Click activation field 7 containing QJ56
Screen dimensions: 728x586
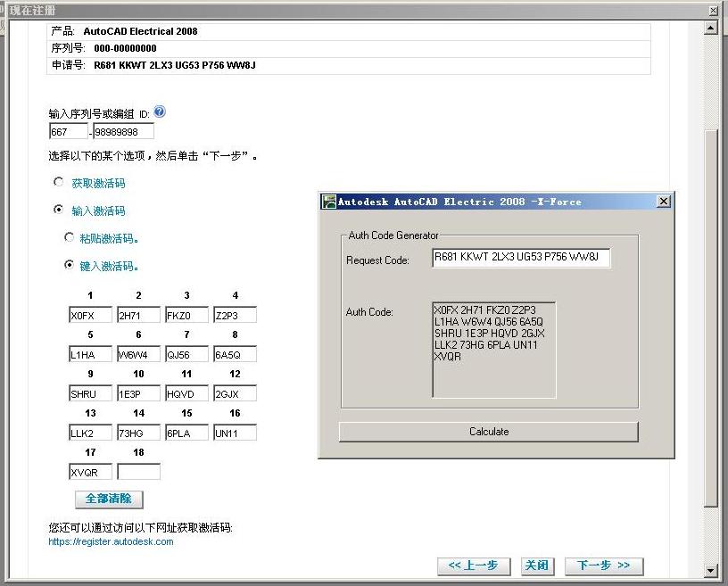186,354
